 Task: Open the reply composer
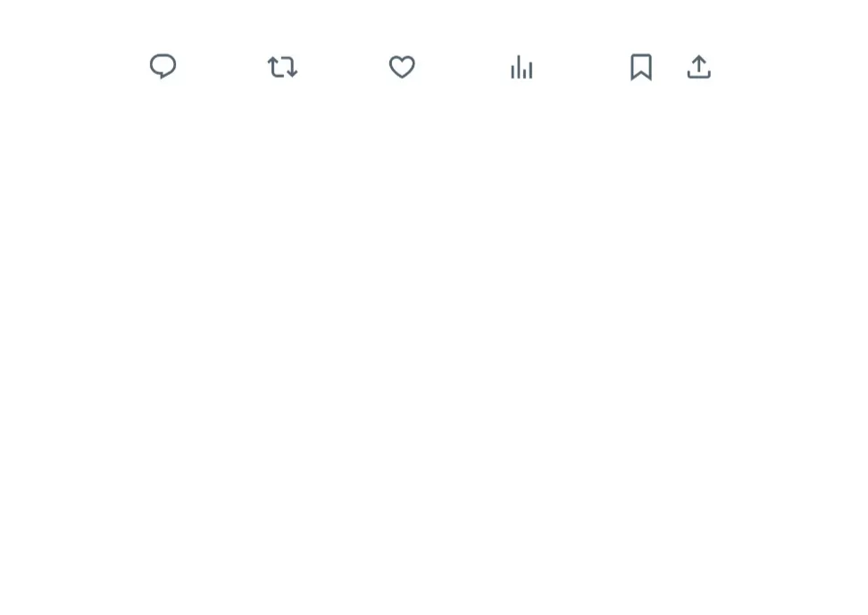tap(163, 67)
